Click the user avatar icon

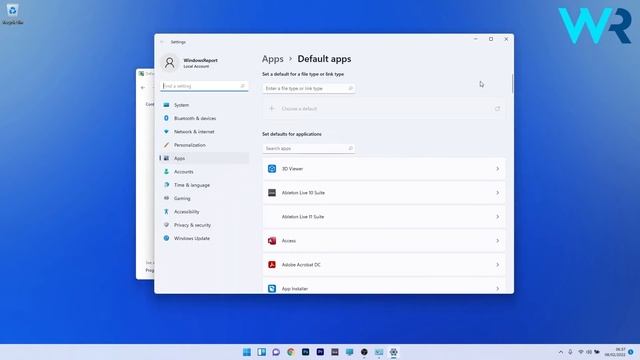click(x=170, y=63)
